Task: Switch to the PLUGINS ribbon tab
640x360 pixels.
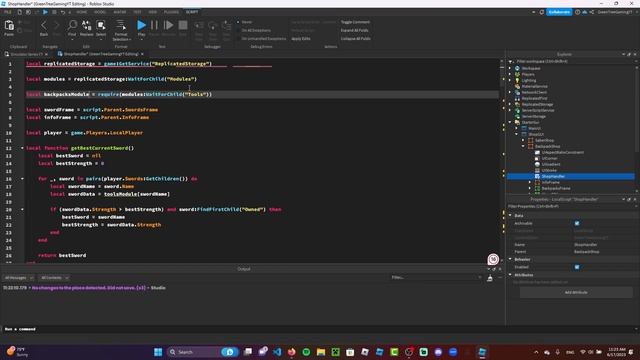Action: coord(171,12)
